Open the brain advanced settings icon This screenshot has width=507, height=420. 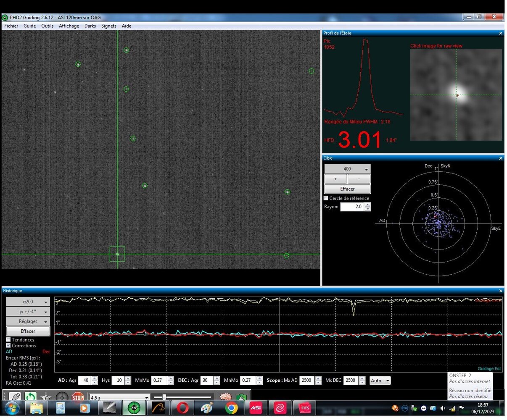click(x=226, y=397)
